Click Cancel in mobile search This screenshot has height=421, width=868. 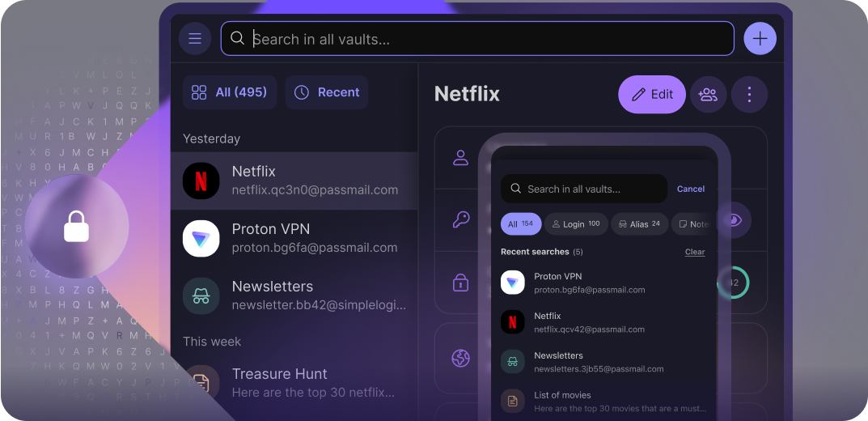pyautogui.click(x=691, y=189)
